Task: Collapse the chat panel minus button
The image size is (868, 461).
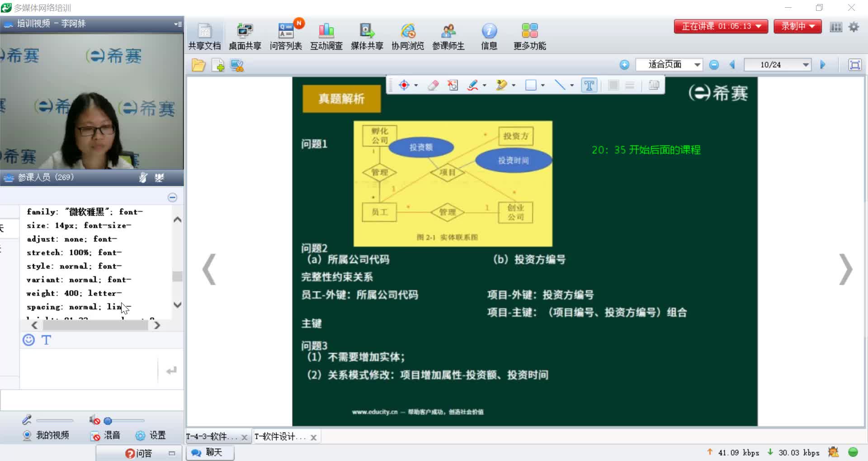Action: pos(172,198)
